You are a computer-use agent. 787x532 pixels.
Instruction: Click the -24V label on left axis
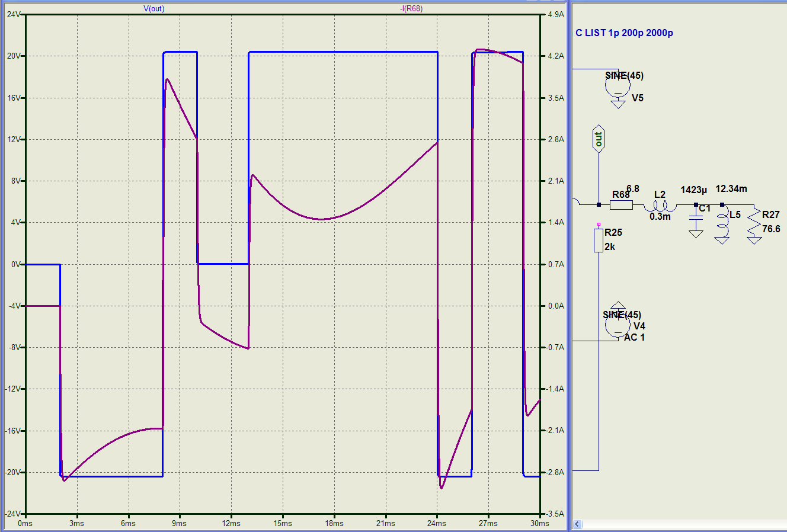click(12, 514)
